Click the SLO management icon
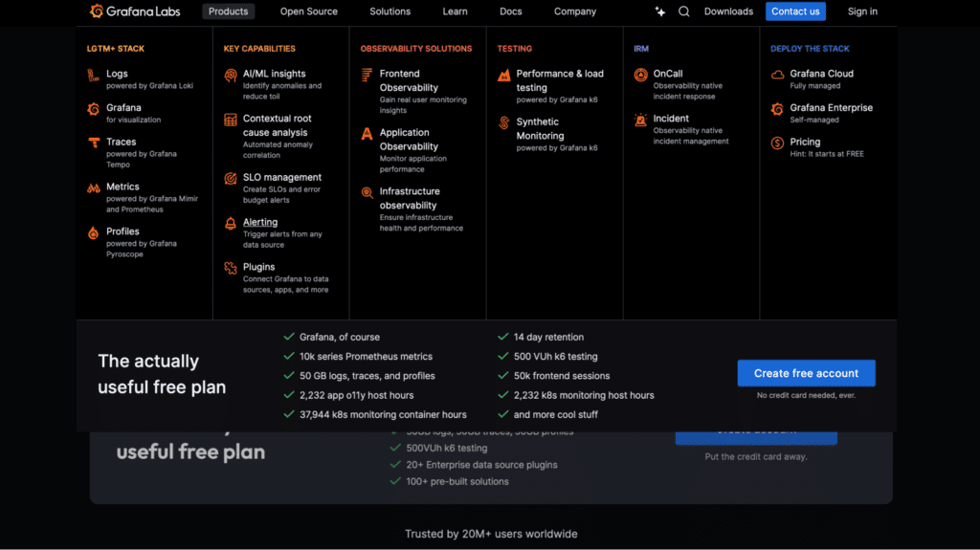Viewport: 980px width, 550px height. 230,179
